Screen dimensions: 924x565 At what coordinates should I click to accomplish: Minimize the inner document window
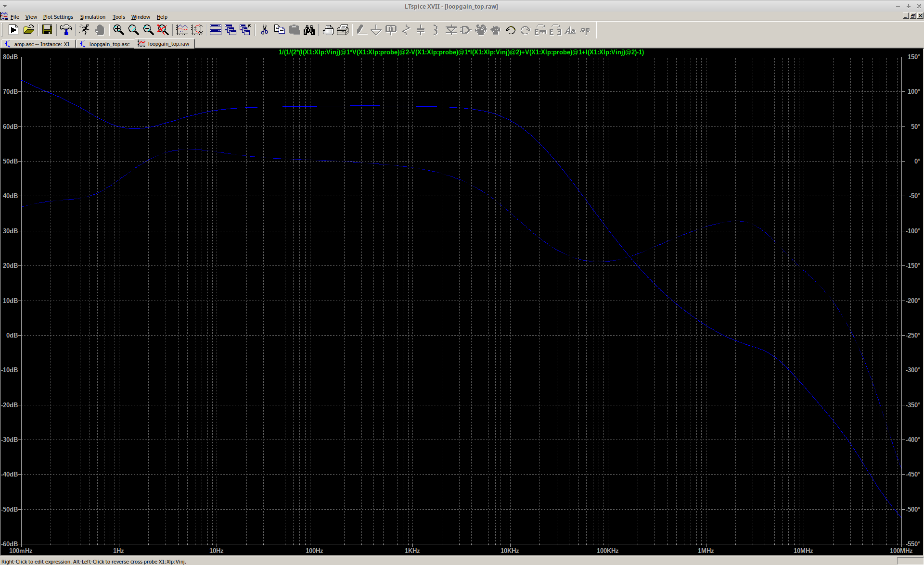point(906,16)
